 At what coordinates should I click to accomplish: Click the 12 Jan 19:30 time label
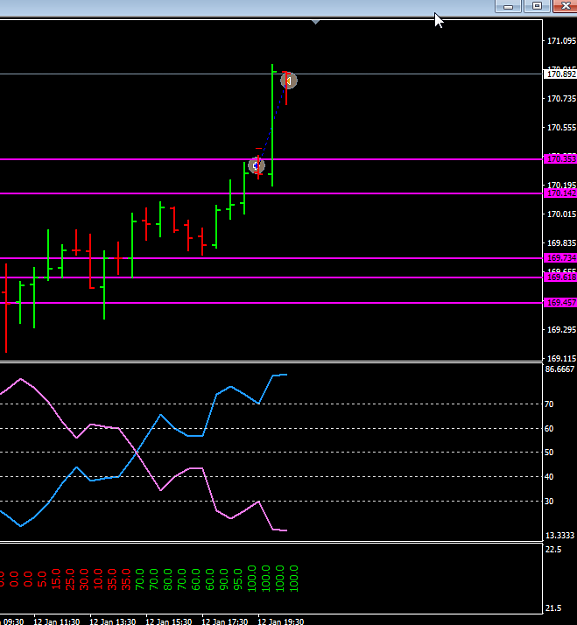click(281, 621)
